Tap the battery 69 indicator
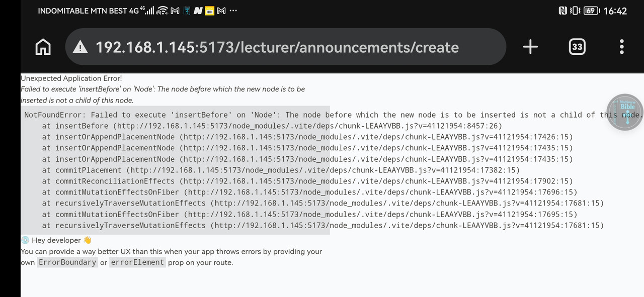 coord(591,11)
